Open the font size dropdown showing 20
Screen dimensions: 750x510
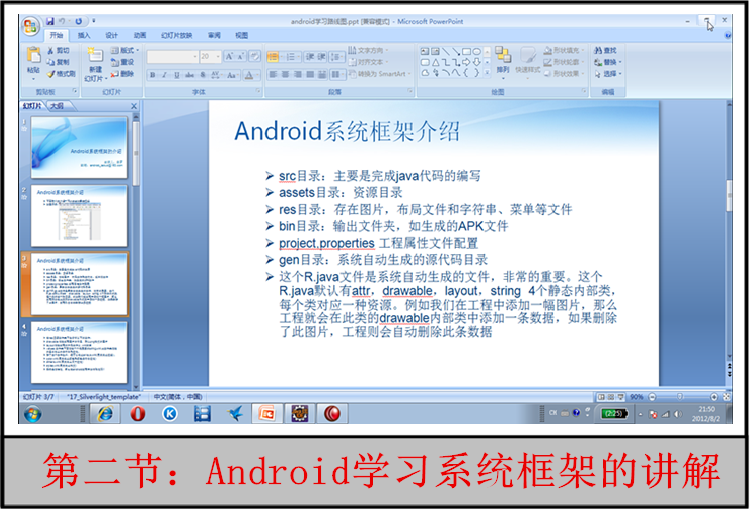pyautogui.click(x=218, y=57)
